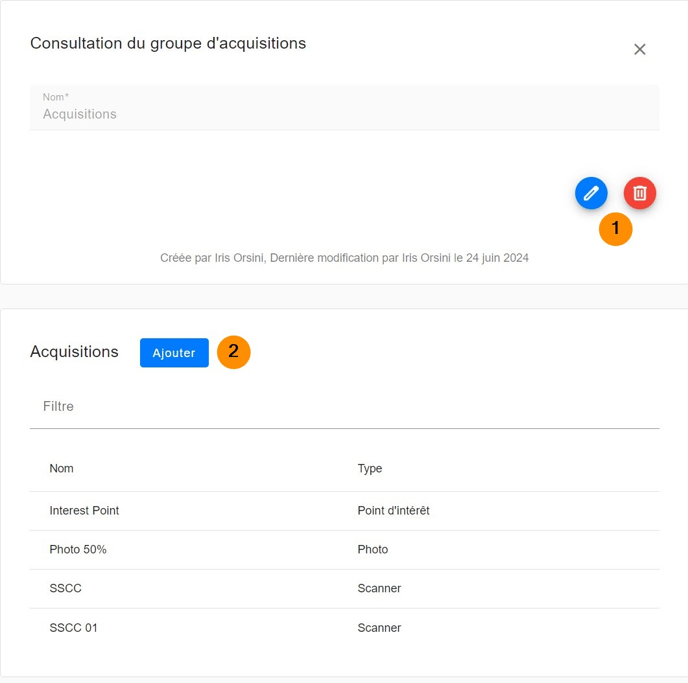688x683 pixels.
Task: Select the SSCC 01 acquisition name
Action: click(74, 627)
